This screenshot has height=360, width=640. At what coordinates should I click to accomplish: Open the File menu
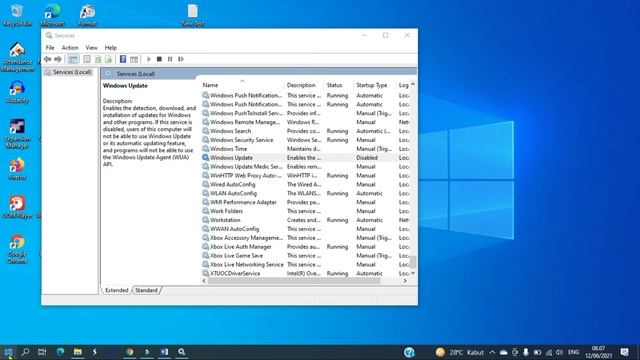(x=50, y=48)
